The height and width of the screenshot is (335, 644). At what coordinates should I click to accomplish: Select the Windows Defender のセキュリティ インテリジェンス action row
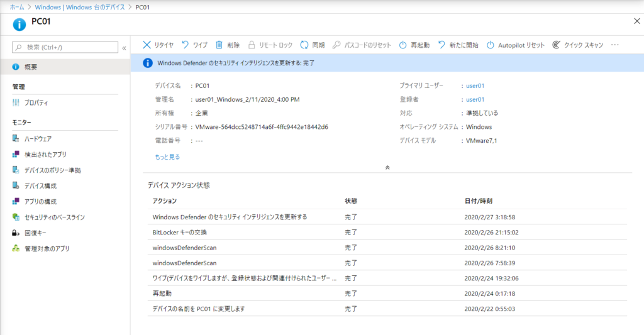click(387, 217)
